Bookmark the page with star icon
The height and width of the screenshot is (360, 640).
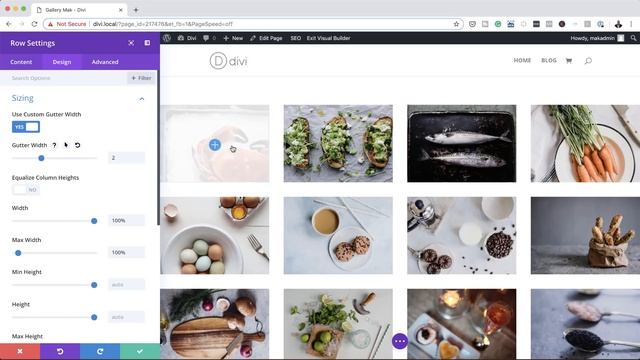click(456, 24)
